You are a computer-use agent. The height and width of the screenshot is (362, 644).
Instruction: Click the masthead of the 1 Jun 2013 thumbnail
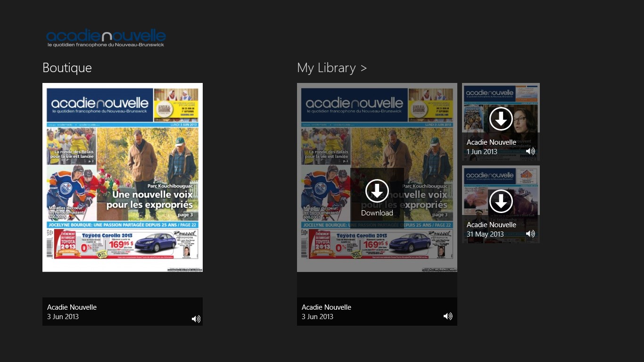(489, 93)
